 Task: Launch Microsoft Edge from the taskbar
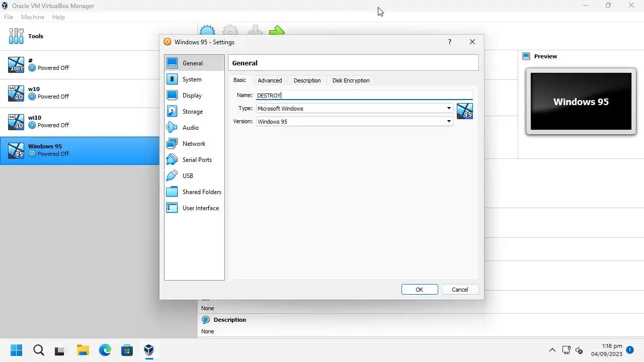click(x=105, y=350)
